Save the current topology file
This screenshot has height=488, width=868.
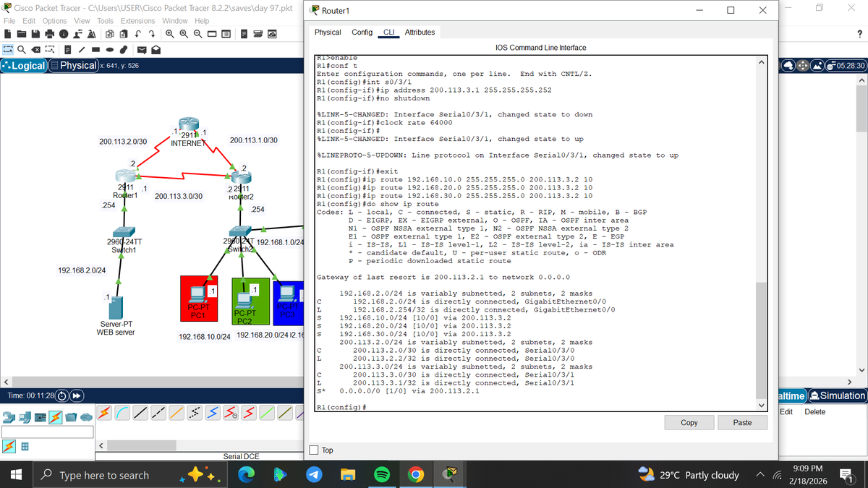coord(35,34)
